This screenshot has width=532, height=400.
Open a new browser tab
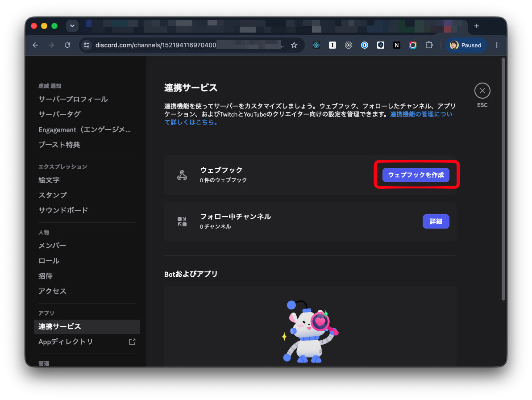476,26
